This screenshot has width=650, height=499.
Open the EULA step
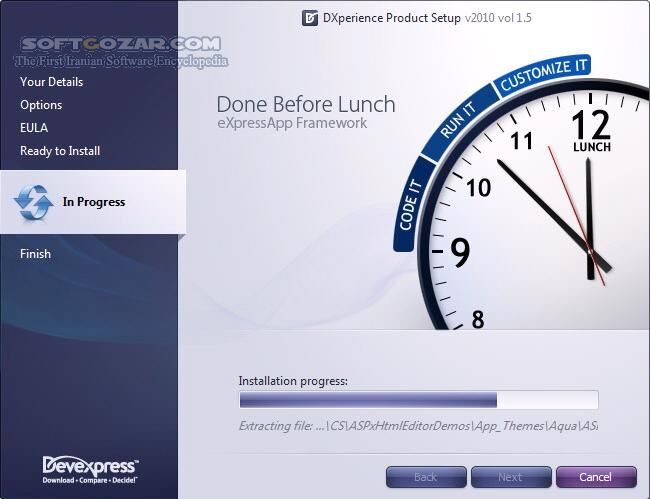pos(34,128)
